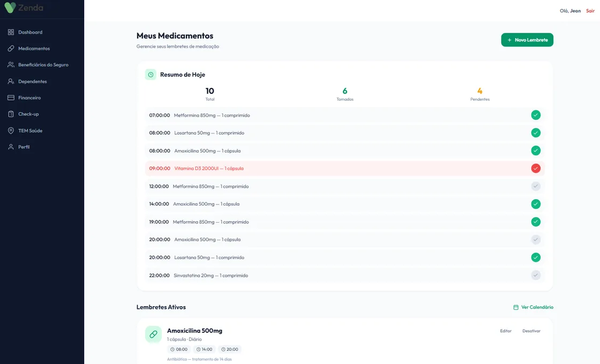Viewport: 600px width, 364px height.
Task: Toggle taken check for 08:00:00 Amoxicilina
Action: (x=536, y=150)
